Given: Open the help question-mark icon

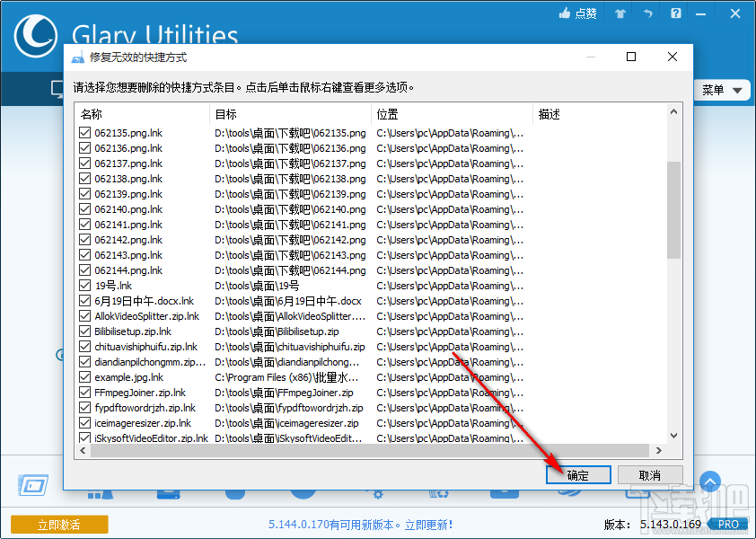Looking at the screenshot, I should pos(675,13).
